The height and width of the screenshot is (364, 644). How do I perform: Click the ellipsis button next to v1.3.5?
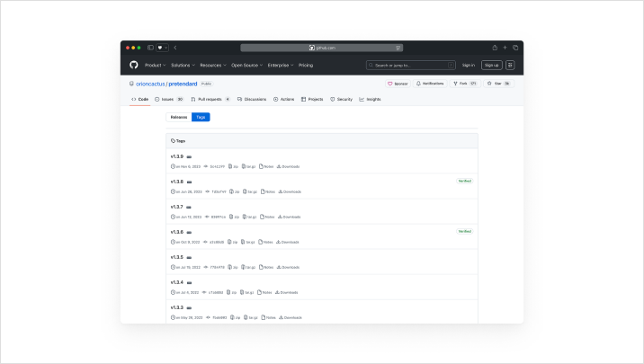click(190, 258)
